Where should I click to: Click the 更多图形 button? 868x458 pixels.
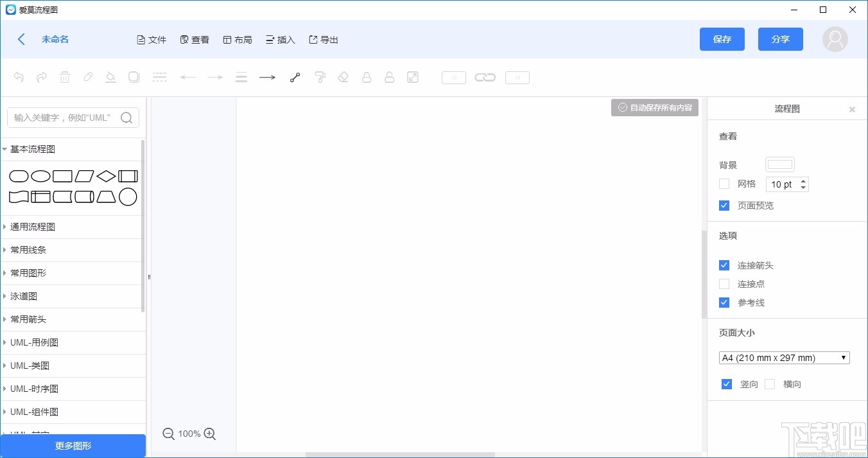73,446
